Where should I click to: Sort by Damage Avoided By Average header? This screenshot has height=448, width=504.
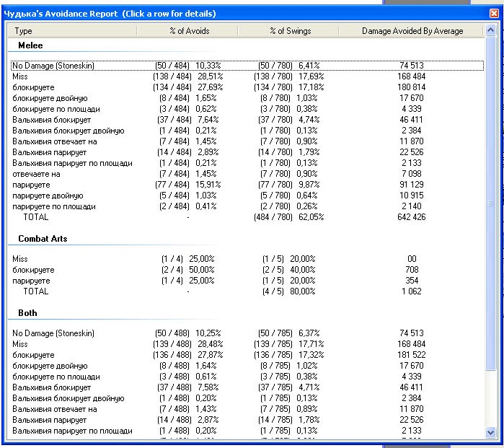tap(411, 31)
